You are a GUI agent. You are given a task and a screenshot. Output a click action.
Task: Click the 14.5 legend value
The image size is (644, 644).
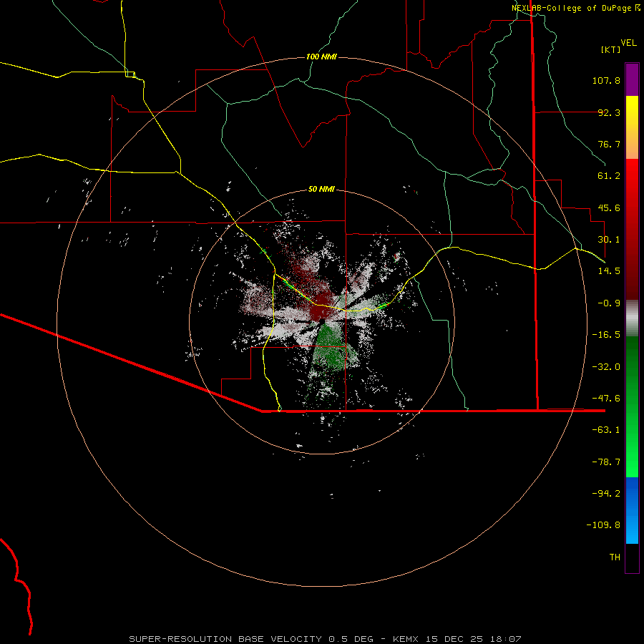point(609,271)
